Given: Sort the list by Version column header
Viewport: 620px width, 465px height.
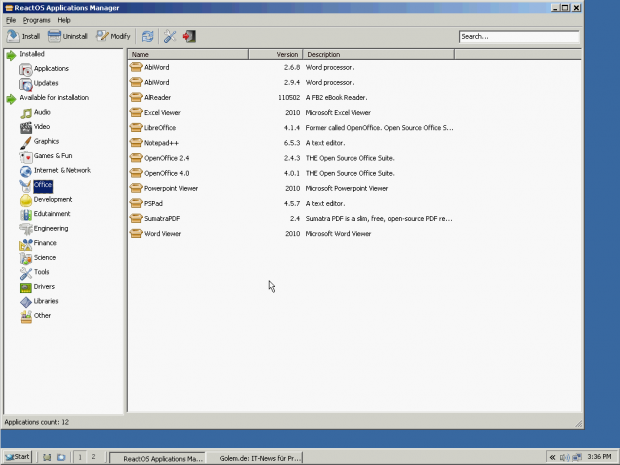Looking at the screenshot, I should tap(287, 54).
